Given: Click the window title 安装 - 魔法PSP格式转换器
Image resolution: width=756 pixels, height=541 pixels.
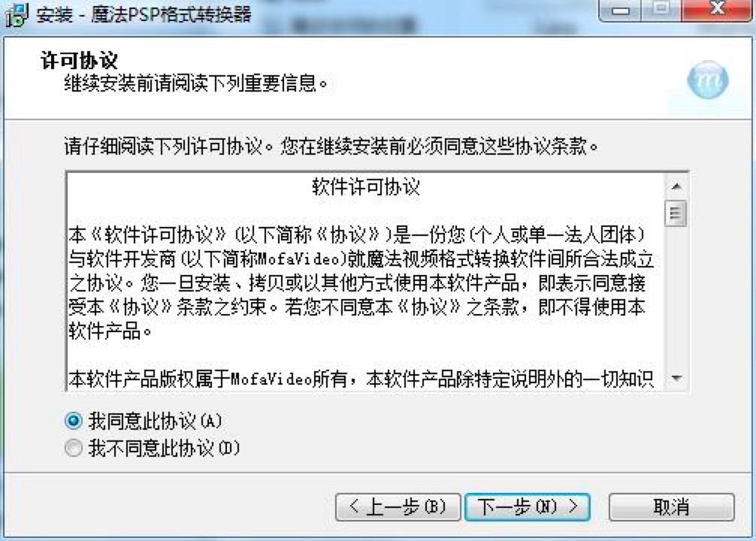Looking at the screenshot, I should tap(144, 14).
